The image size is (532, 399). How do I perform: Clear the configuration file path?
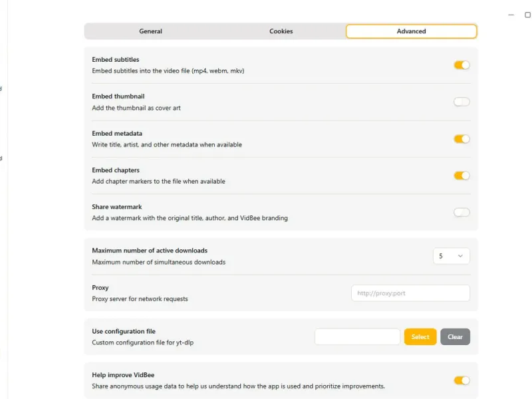pyautogui.click(x=455, y=336)
